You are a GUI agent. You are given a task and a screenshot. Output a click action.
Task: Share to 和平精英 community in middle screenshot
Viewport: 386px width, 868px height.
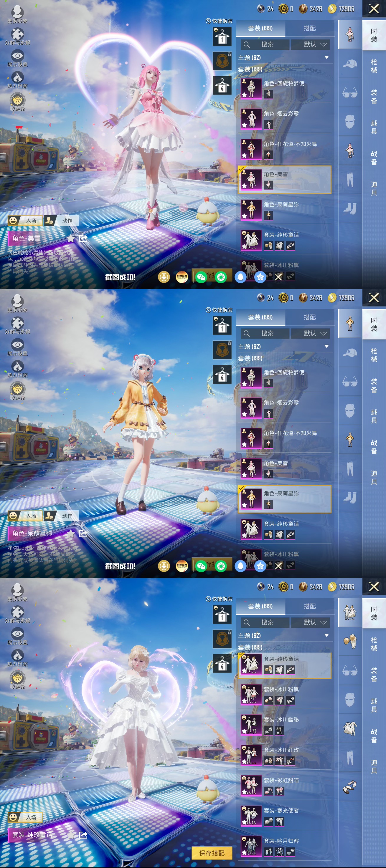tap(182, 566)
